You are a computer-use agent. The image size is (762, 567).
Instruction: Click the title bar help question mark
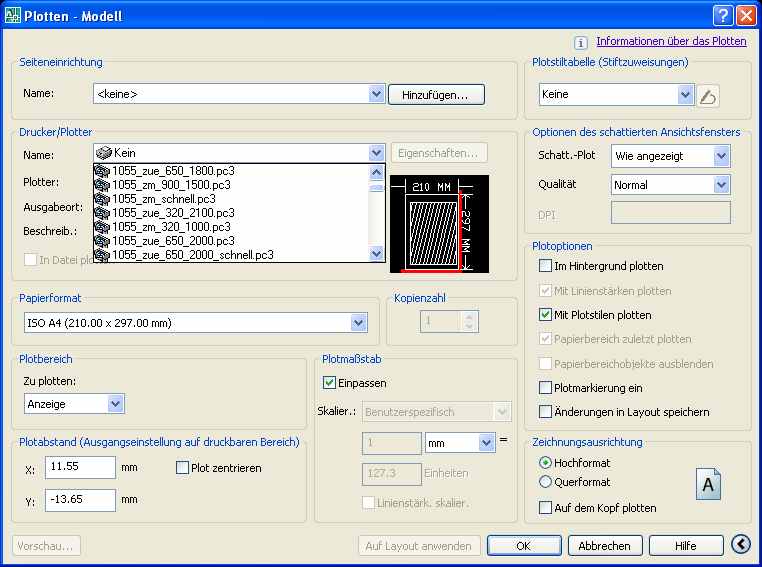[723, 16]
